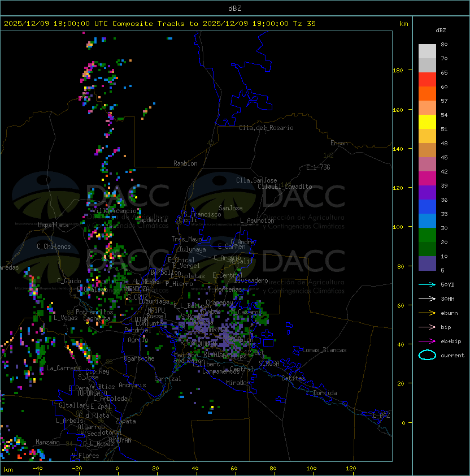Screen dimensions: 470x476
Task: Click the dBZ title at top
Action: [235, 8]
